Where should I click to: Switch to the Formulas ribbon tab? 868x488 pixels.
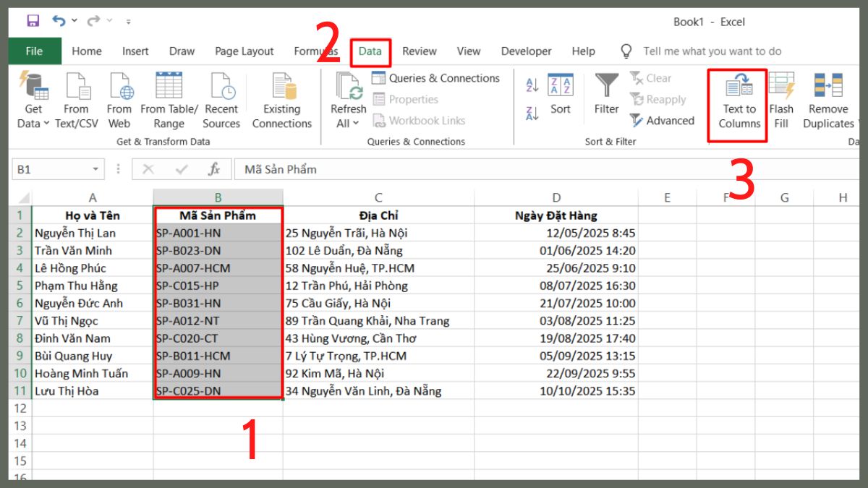click(315, 51)
